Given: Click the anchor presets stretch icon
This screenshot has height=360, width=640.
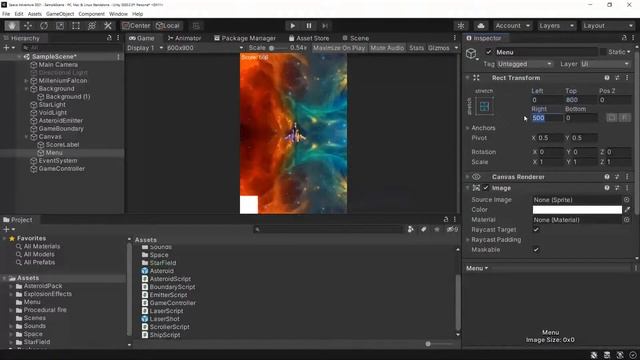Looking at the screenshot, I should pos(484,107).
